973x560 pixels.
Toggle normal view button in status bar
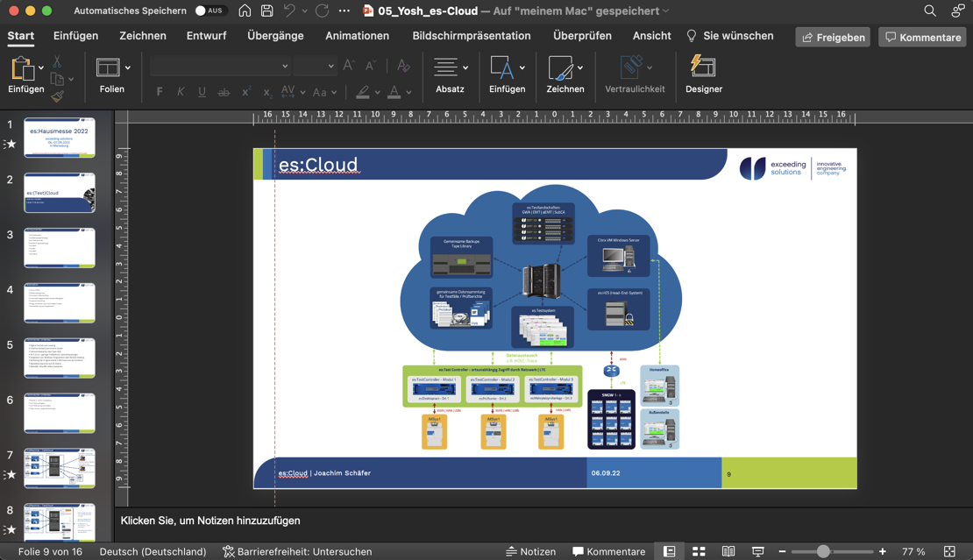point(669,551)
